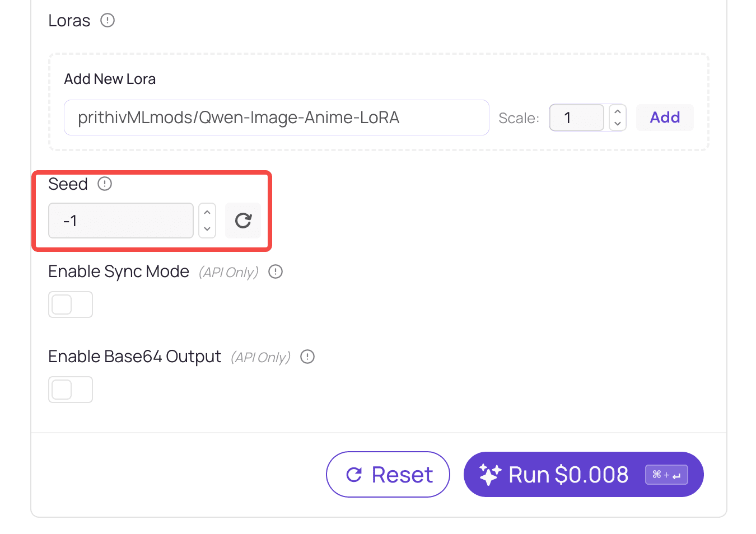Decrement the Seed value
756x534 pixels.
point(207,228)
